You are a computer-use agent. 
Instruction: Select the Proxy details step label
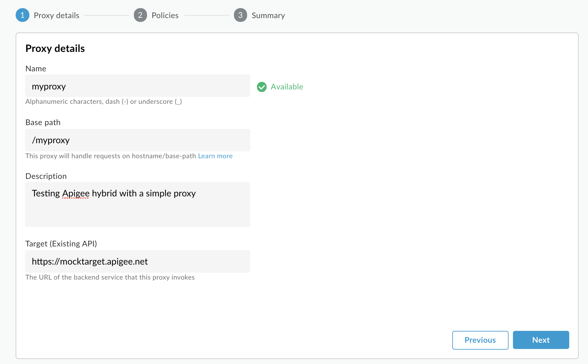(57, 15)
